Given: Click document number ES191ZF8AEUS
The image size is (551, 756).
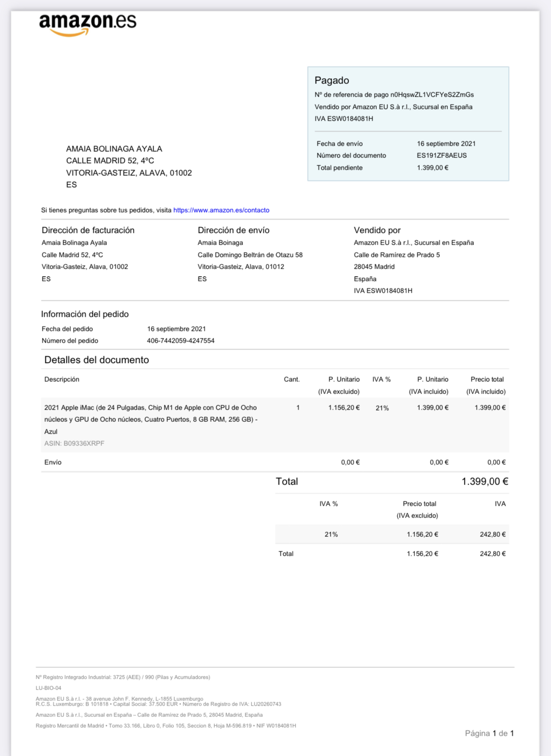Looking at the screenshot, I should (442, 156).
